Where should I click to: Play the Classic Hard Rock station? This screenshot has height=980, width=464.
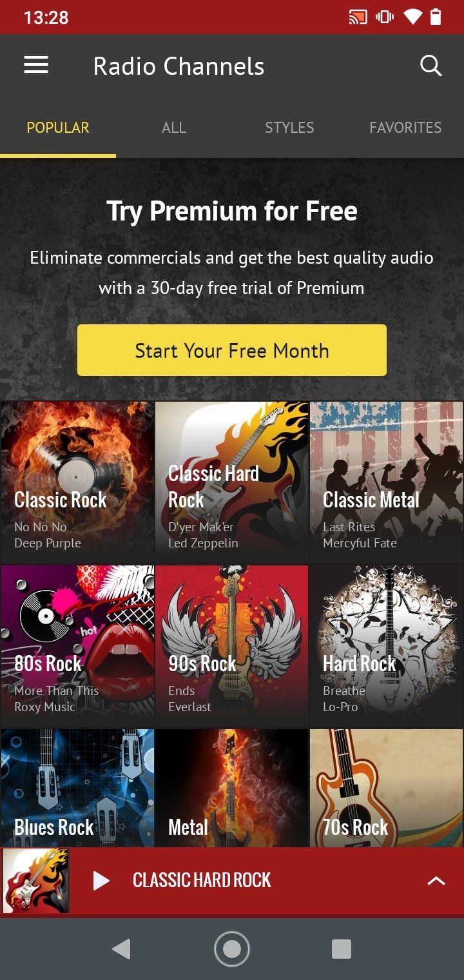[101, 880]
